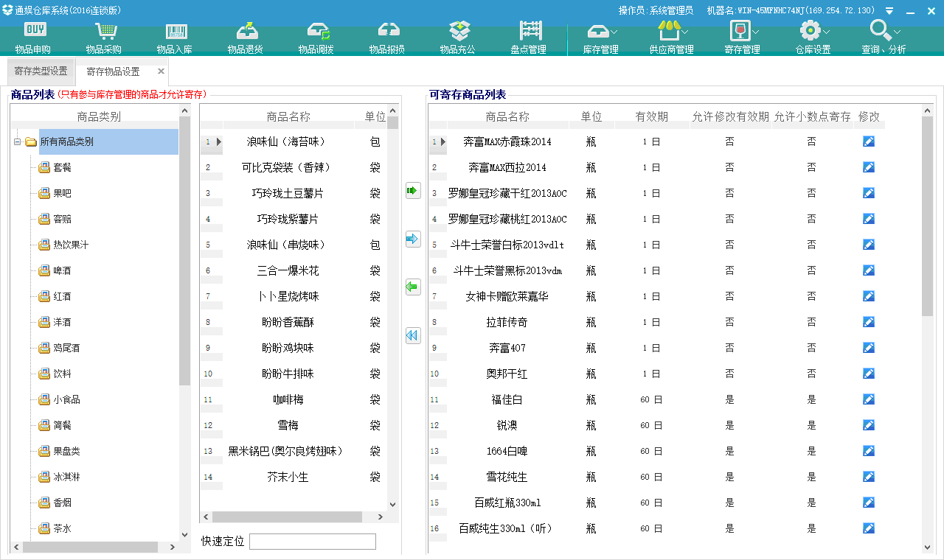Screen dimensions: 944x560
Task: Open 物品采购 shopping cart module
Action: 104,39
